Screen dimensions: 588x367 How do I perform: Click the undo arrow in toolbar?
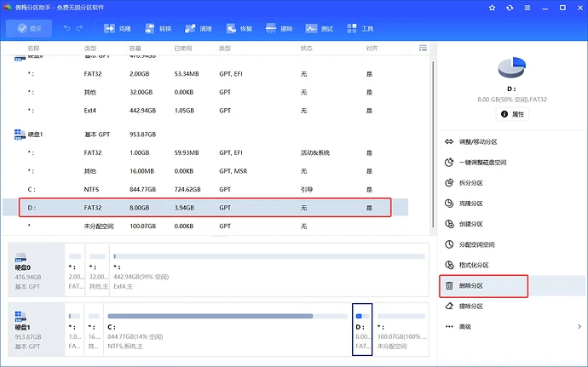68,28
